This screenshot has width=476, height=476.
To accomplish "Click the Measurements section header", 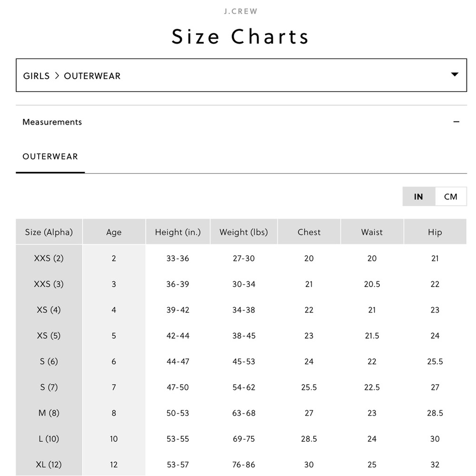I will point(241,122).
